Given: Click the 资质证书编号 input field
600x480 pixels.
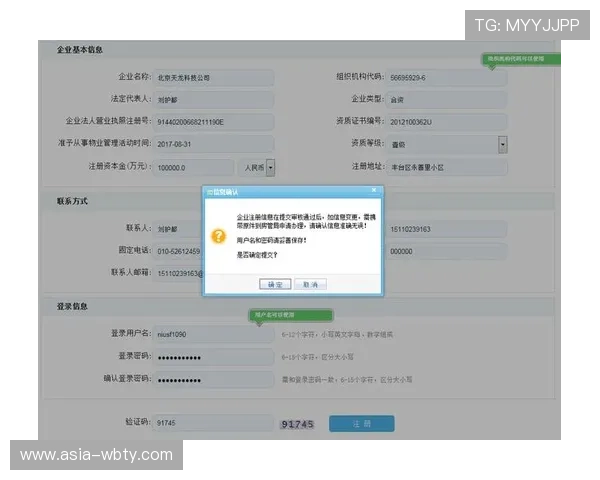Looking at the screenshot, I should click(x=447, y=122).
